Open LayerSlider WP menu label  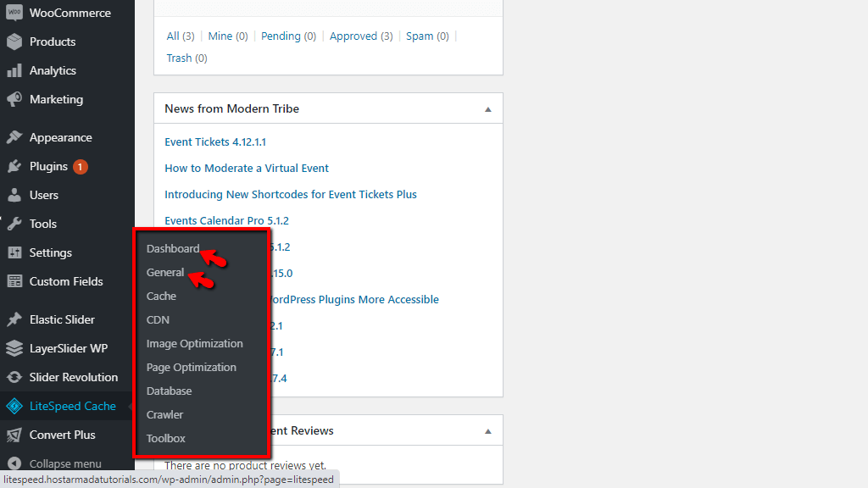(x=69, y=348)
